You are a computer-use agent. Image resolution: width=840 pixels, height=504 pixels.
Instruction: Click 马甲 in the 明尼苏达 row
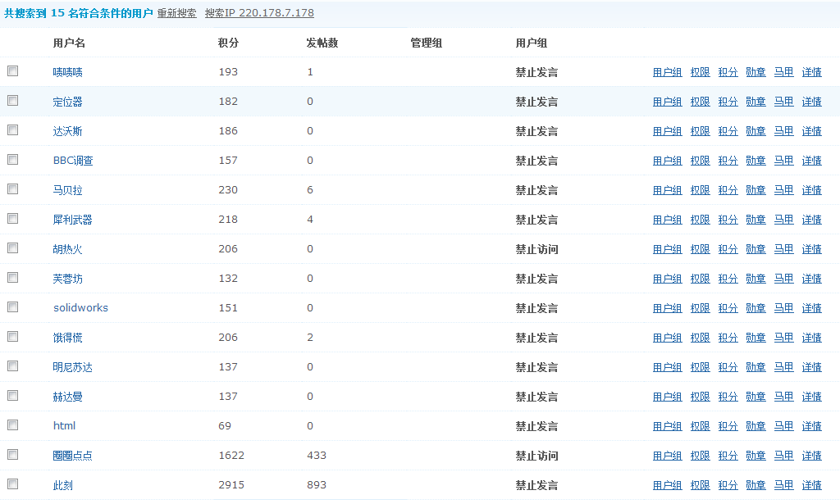pyautogui.click(x=783, y=367)
